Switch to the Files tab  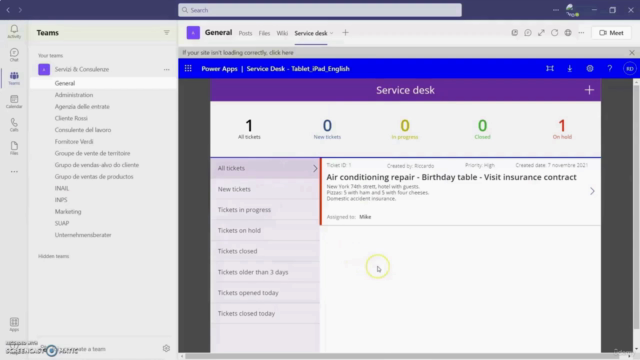264,33
